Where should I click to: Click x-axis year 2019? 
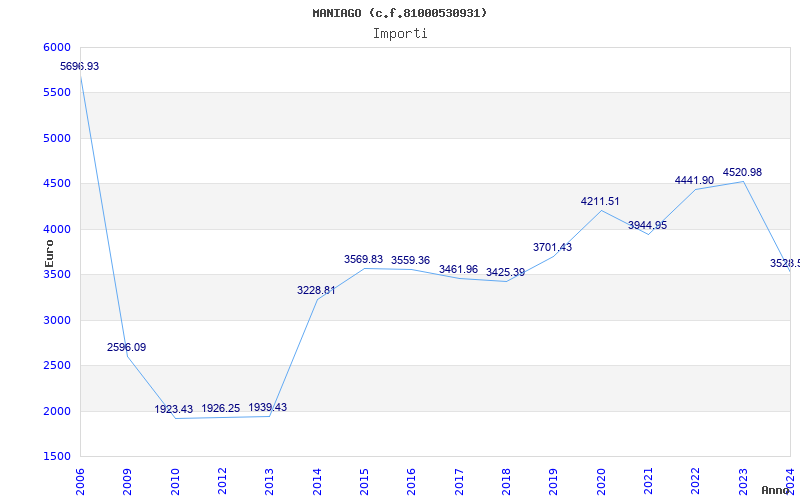point(554,482)
